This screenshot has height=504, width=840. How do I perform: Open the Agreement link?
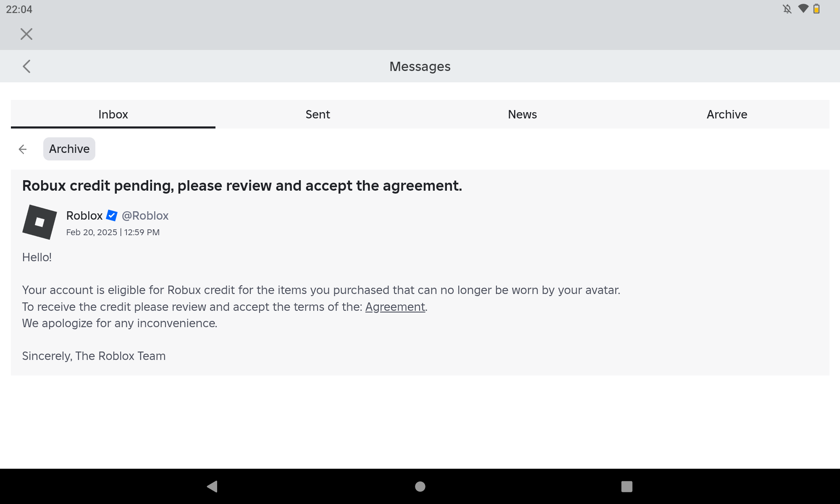click(x=395, y=307)
